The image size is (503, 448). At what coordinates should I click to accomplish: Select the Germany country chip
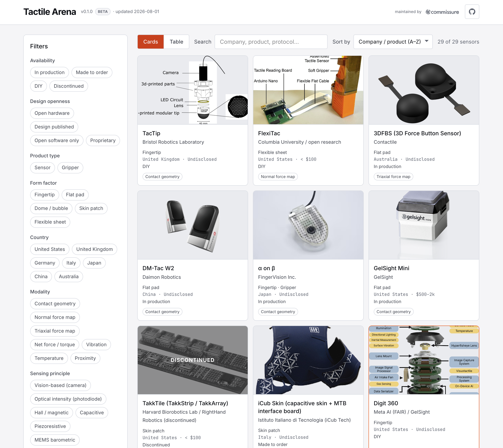[45, 263]
